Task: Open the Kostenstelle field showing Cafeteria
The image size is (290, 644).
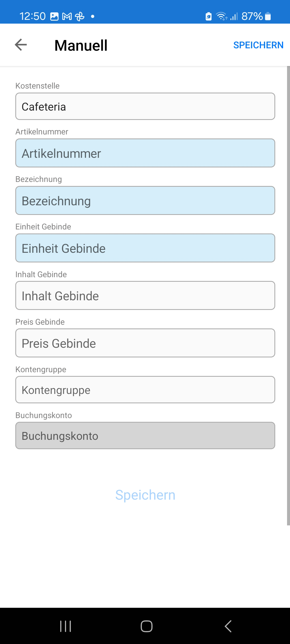Action: pos(145,107)
